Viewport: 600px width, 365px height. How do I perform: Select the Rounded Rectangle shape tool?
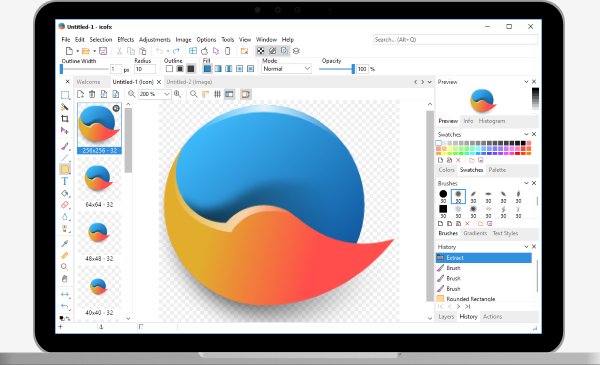point(65,169)
